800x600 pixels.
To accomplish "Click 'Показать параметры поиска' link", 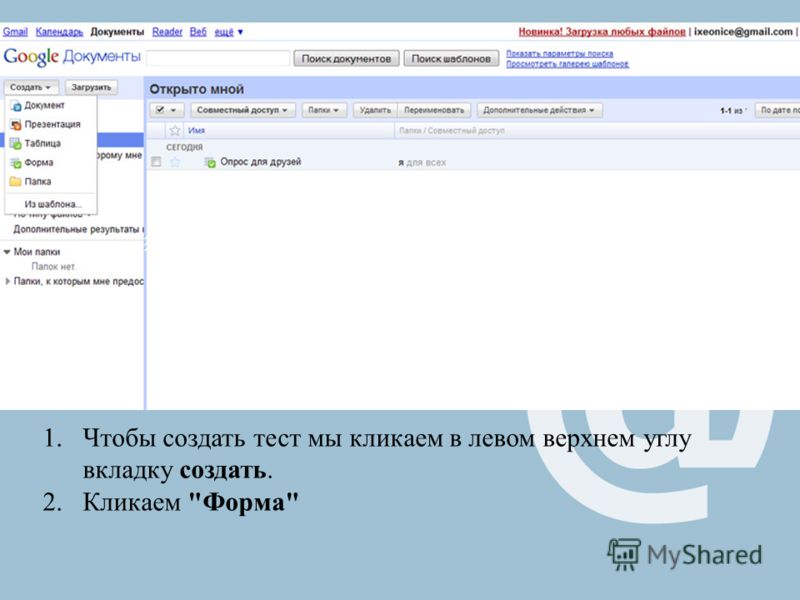I will click(x=559, y=54).
